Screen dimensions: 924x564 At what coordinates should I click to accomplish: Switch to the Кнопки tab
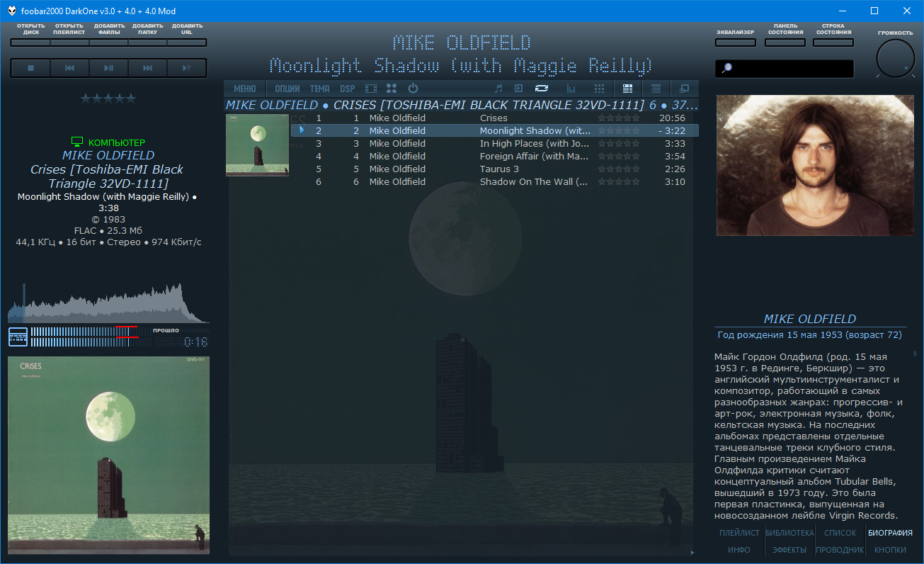click(890, 550)
